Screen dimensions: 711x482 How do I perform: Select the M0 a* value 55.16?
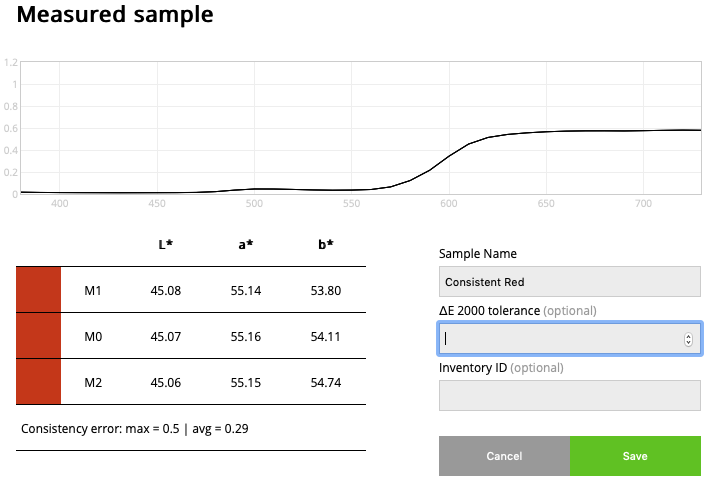click(245, 337)
